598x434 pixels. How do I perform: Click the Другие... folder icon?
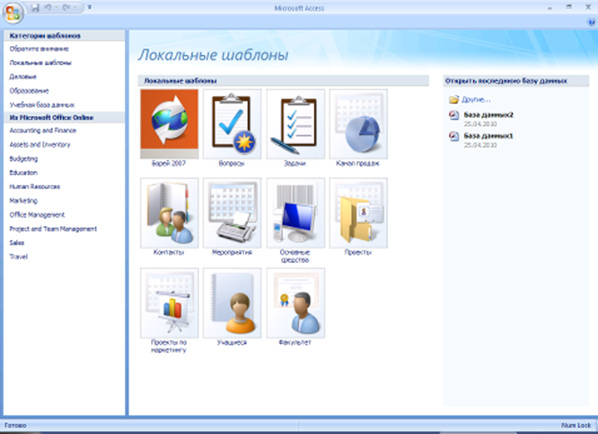[454, 100]
